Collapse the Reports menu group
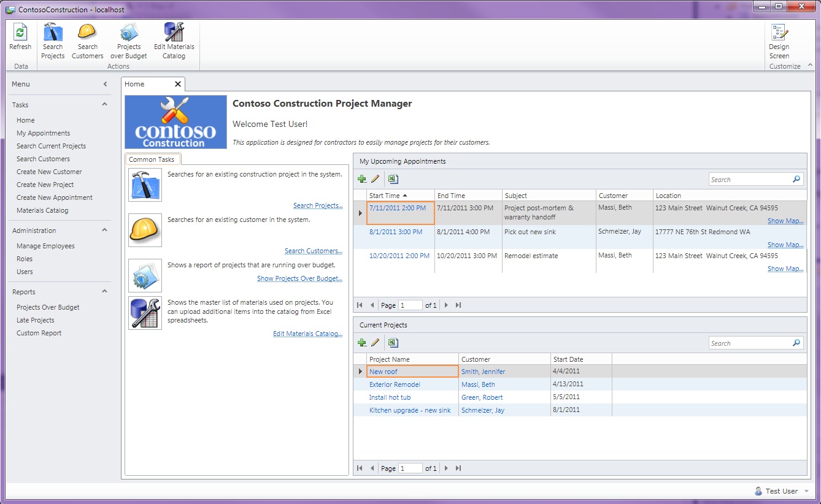The image size is (821, 504). pos(104,291)
